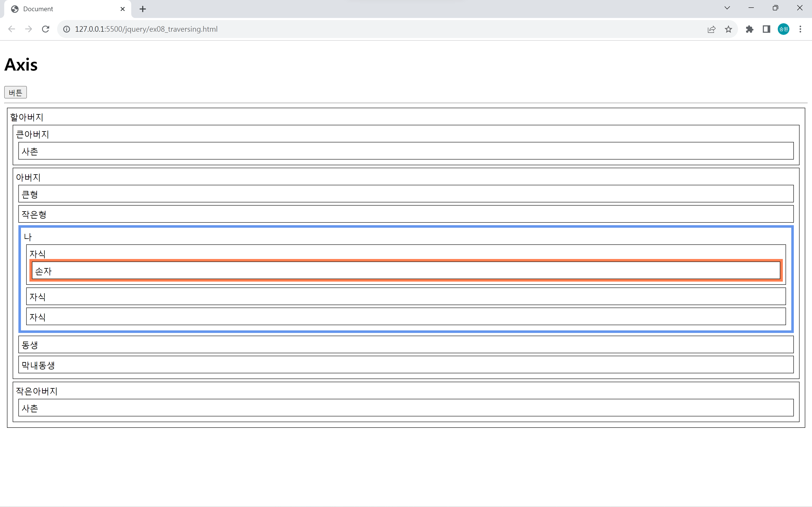The height and width of the screenshot is (507, 812).
Task: Bookmark this tab with star icon
Action: point(728,29)
